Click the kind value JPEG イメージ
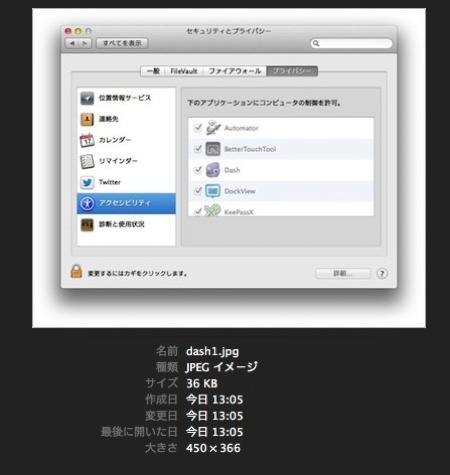The height and width of the screenshot is (475, 450). 221,367
